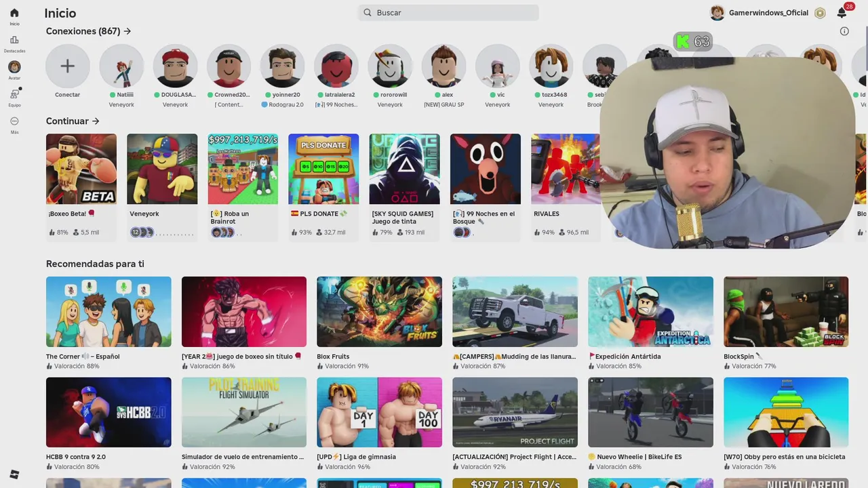Click the "Blox Fruits" title text
This screenshot has height=488, width=868.
tap(333, 357)
